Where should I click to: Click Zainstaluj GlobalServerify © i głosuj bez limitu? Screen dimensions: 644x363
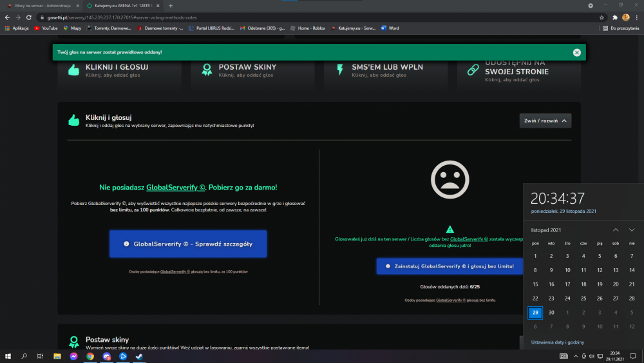click(450, 266)
